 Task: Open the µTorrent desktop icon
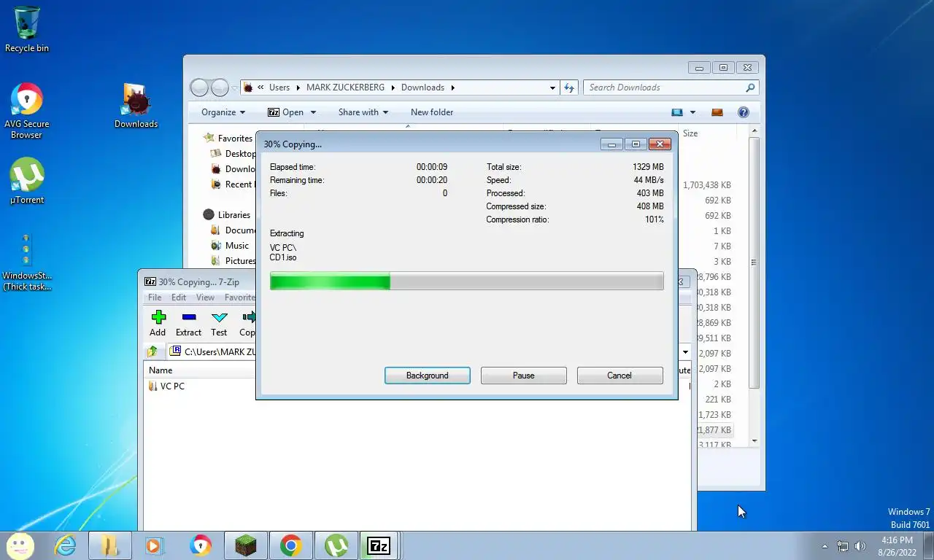click(27, 182)
